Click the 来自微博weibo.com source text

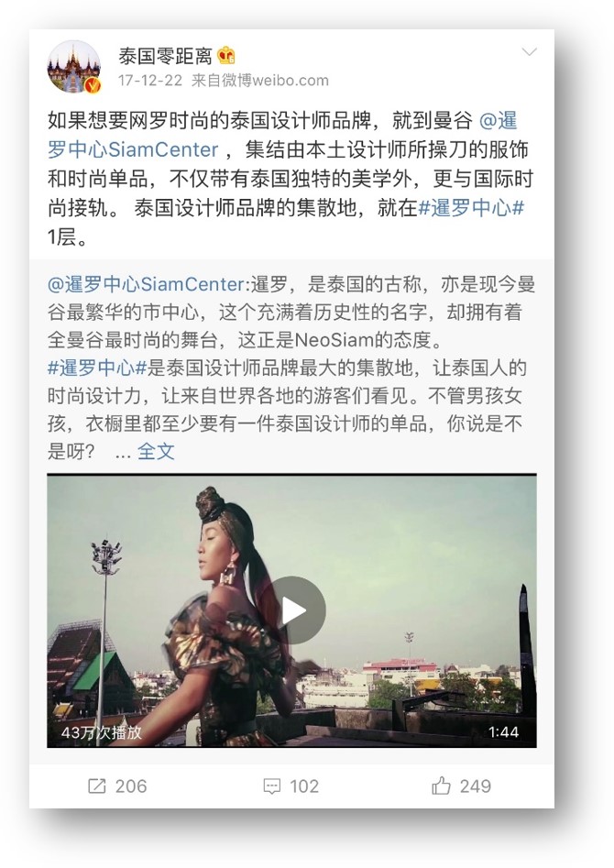[259, 81]
